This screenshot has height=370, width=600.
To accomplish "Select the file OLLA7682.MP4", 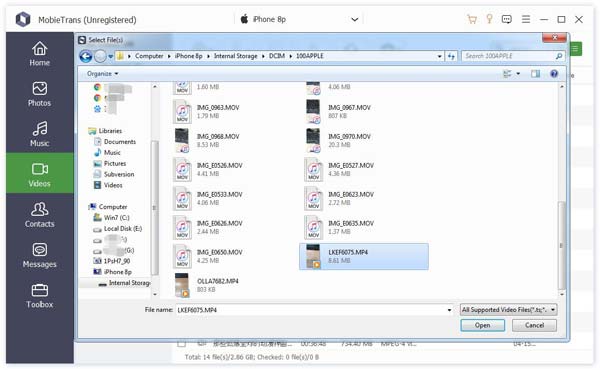I will pyautogui.click(x=207, y=285).
